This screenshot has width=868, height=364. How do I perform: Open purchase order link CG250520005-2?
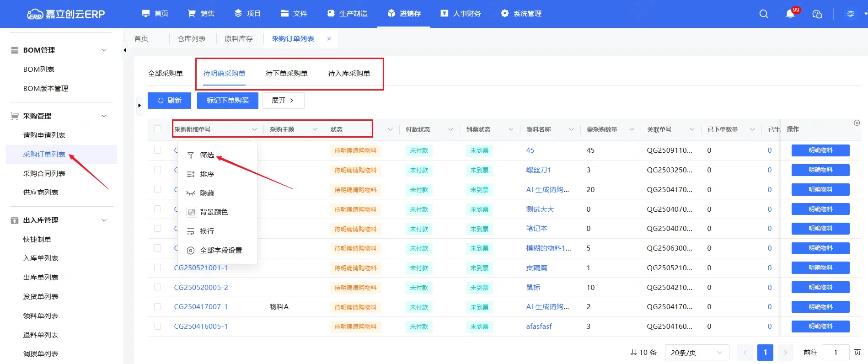pos(201,288)
